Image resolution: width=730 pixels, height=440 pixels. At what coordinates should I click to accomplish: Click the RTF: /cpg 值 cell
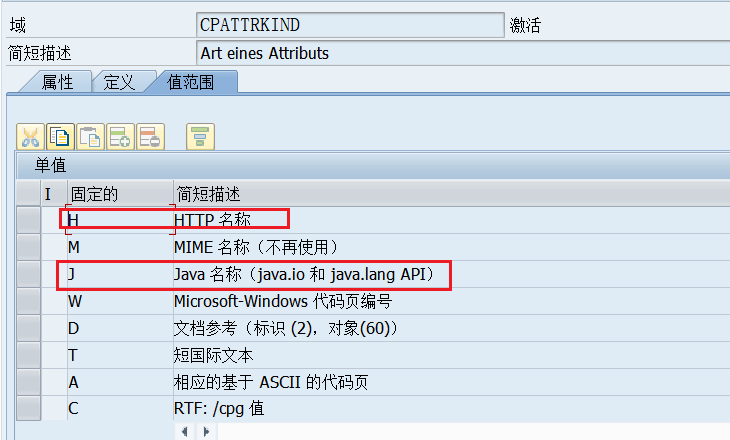tap(452, 408)
